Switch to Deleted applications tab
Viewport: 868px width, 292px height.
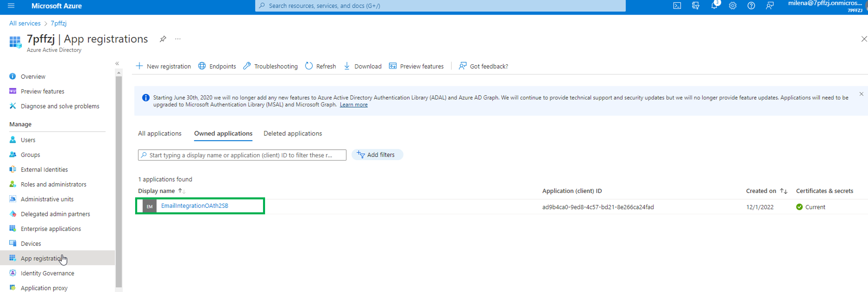tap(293, 133)
